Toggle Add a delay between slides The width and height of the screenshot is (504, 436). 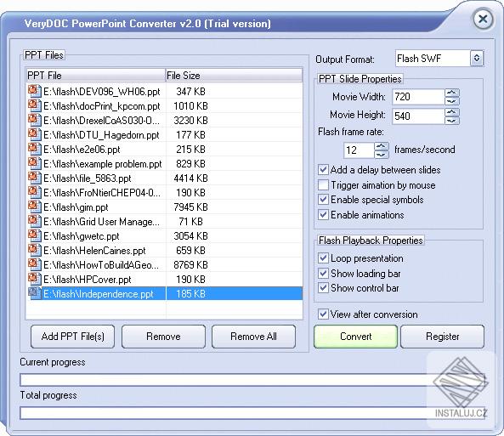click(323, 170)
